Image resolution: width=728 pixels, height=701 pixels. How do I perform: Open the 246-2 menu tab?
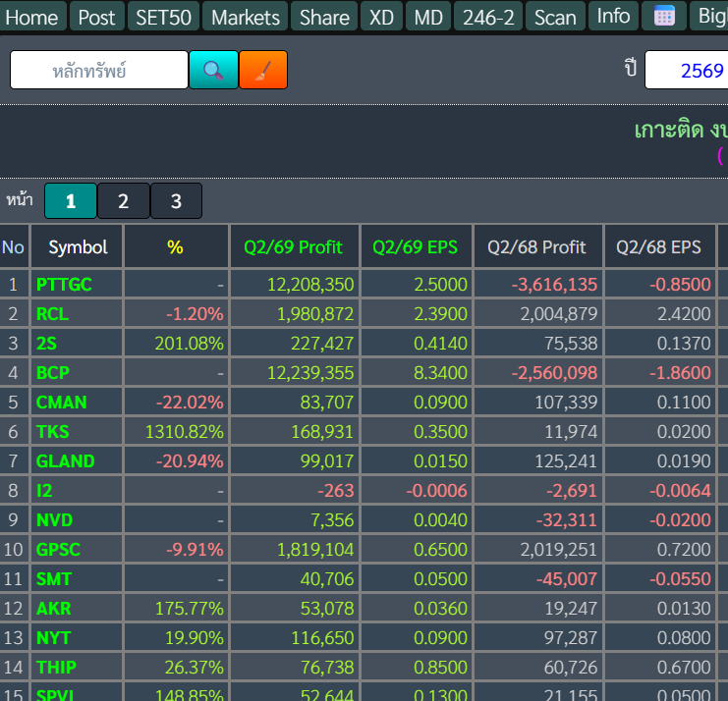pos(488,17)
